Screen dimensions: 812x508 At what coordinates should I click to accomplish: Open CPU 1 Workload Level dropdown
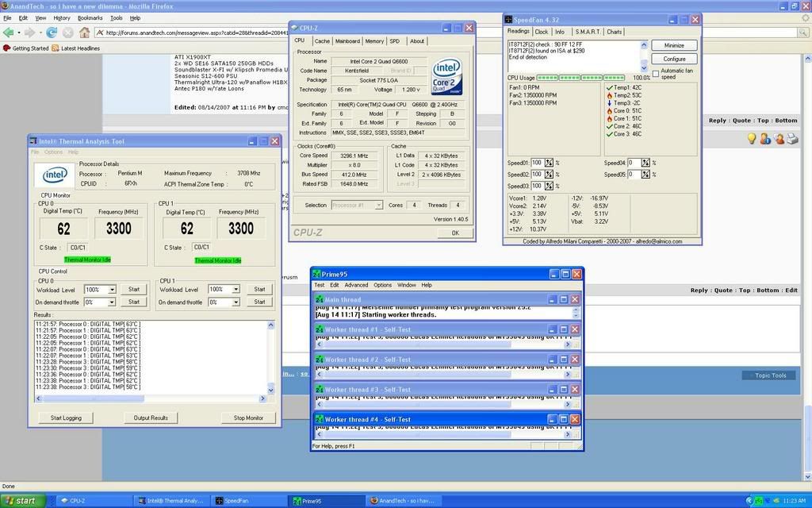tap(236, 289)
